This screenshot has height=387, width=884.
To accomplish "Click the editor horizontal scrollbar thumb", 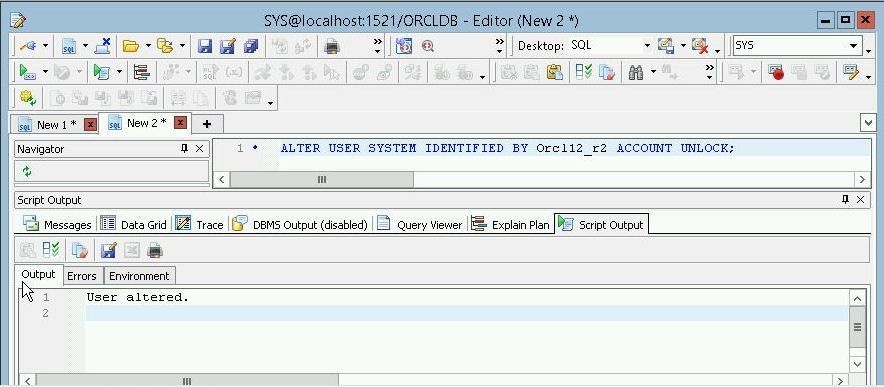I will tap(321, 180).
